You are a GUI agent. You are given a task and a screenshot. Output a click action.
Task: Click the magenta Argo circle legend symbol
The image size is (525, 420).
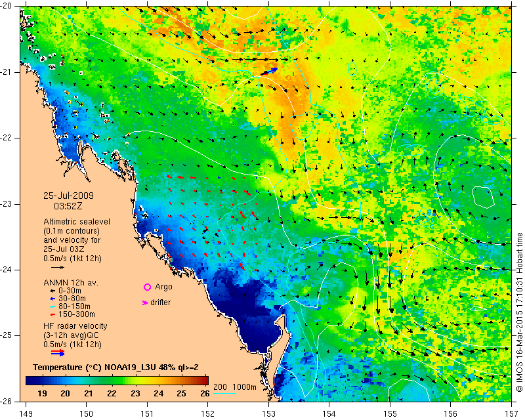(x=147, y=287)
